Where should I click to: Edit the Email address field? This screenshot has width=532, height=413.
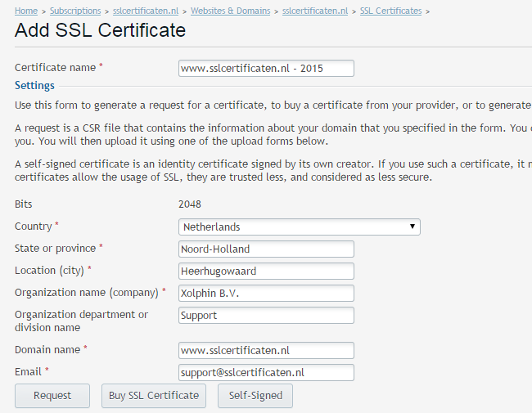coord(266,373)
